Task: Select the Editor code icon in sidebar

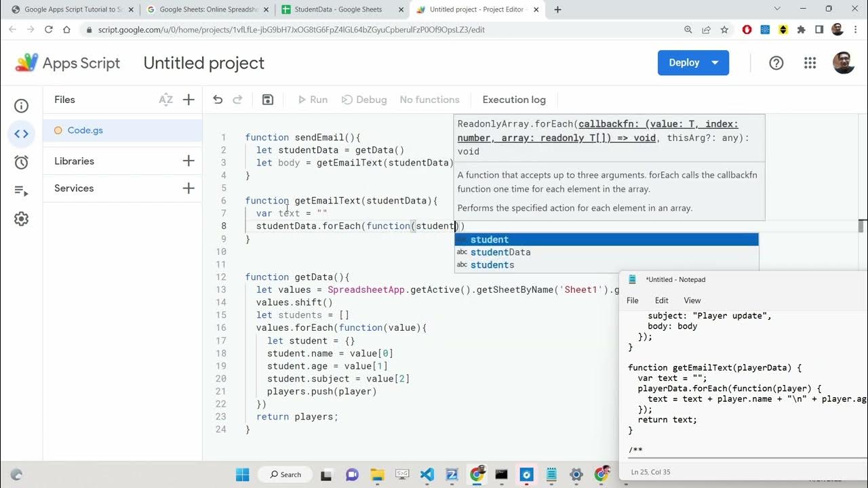Action: click(x=22, y=134)
